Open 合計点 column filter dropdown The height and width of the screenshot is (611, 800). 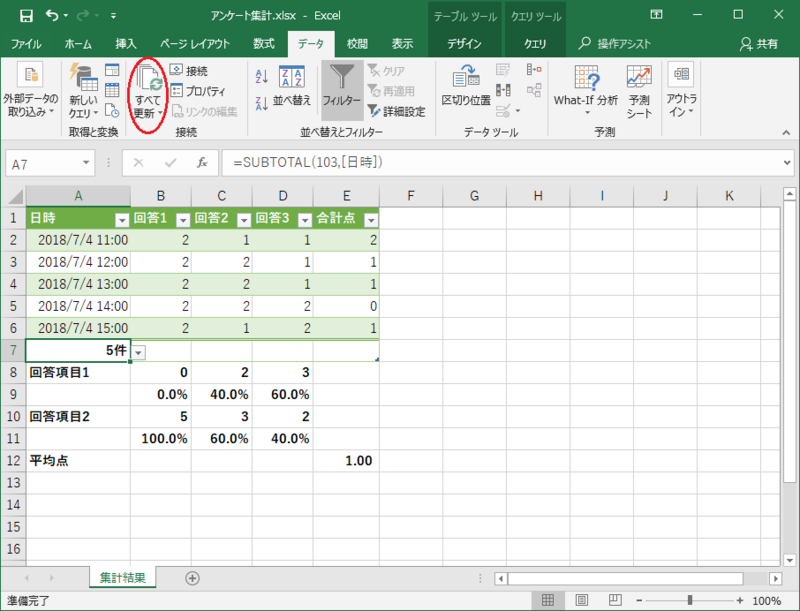click(371, 220)
